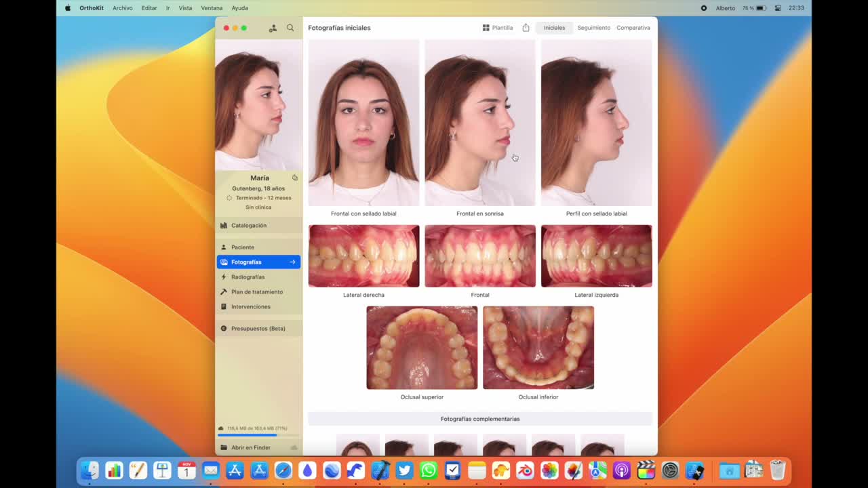Open Radiografías in the sidebar
Screen dimensions: 868x488
(259, 277)
